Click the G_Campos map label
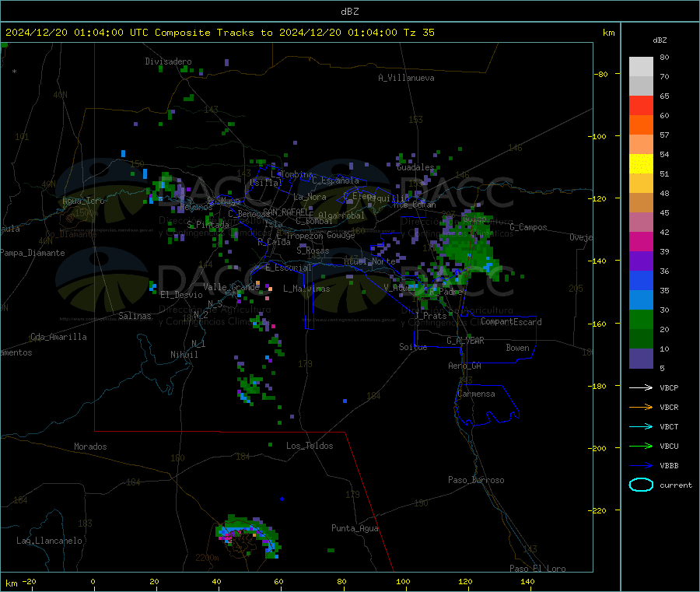This screenshot has width=700, height=592. [528, 227]
